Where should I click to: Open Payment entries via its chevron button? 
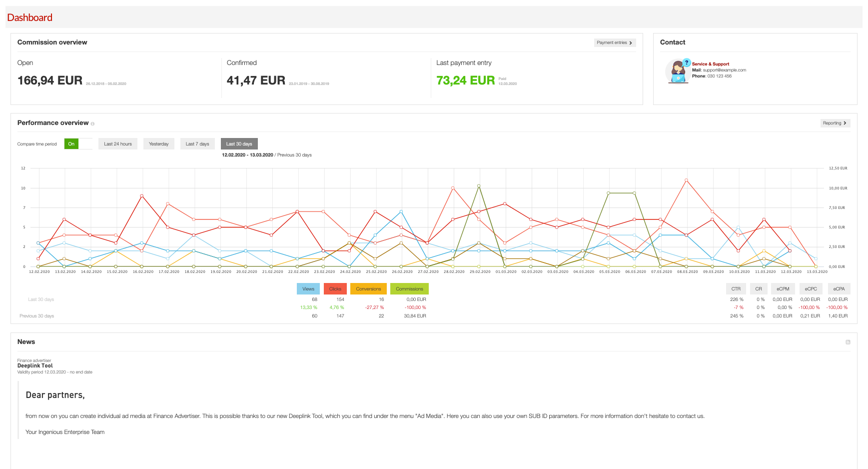[615, 43]
